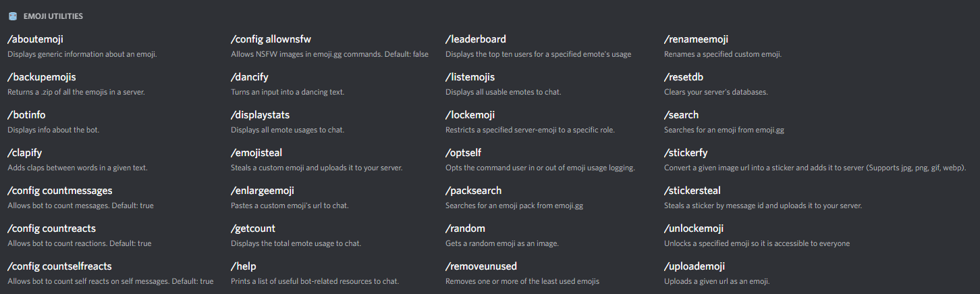Click the Emoji Utilities bot icon

(x=12, y=16)
